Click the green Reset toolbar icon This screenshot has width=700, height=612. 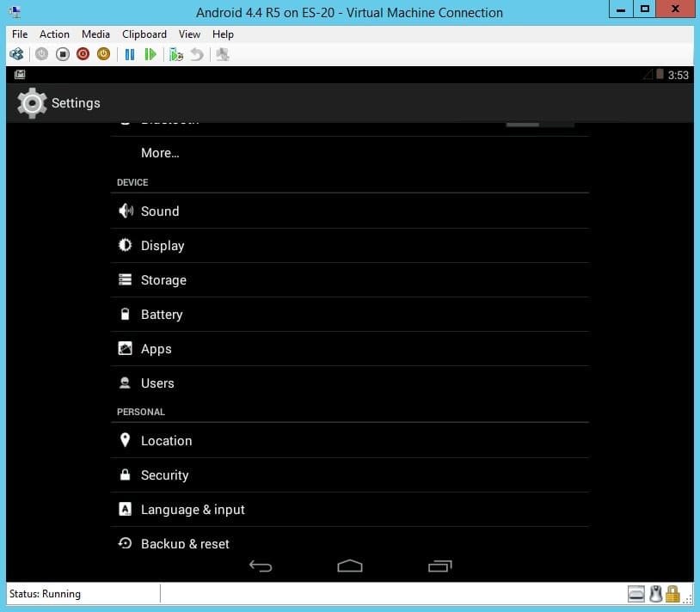(x=150, y=54)
